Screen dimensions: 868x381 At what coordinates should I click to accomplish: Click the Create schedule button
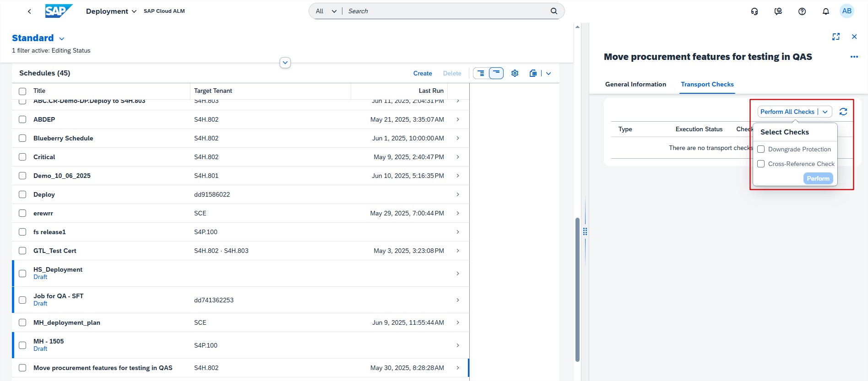click(422, 73)
